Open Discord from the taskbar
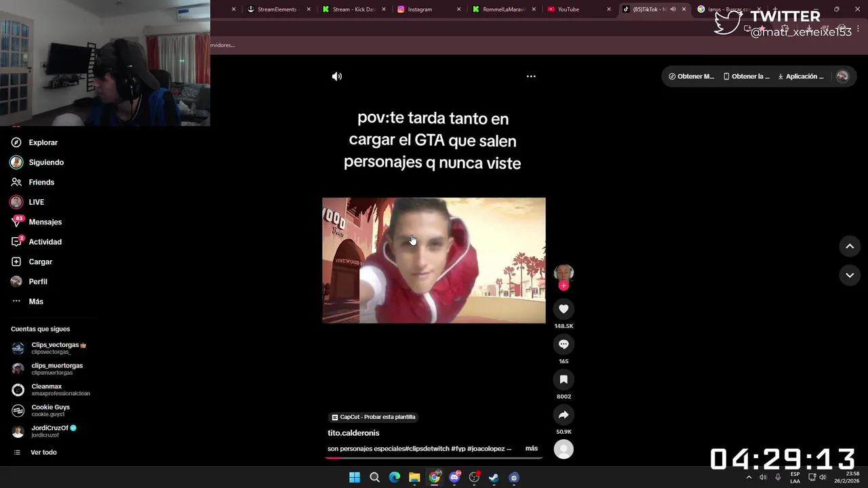 point(454,478)
